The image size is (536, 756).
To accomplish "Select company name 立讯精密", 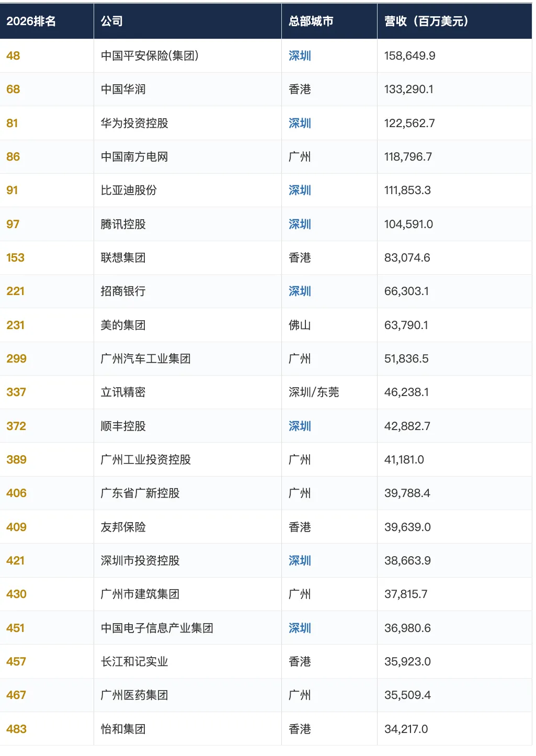I will pyautogui.click(x=123, y=392).
